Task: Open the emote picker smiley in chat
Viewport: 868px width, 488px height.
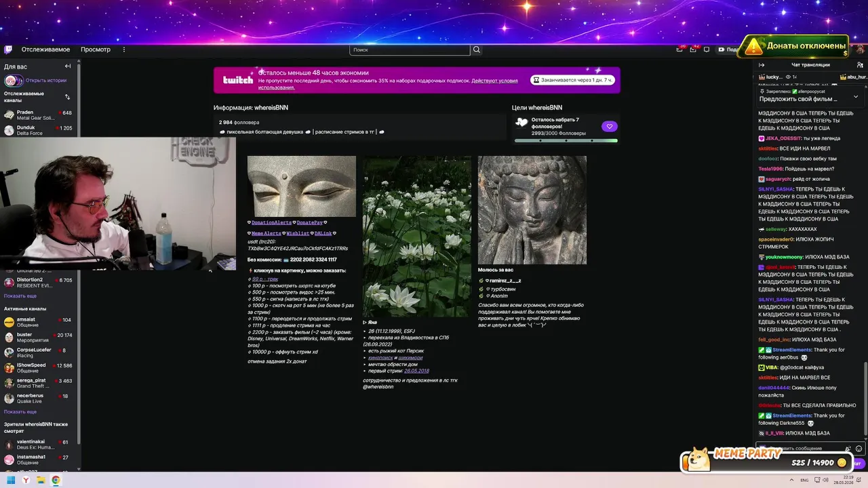Action: [x=859, y=449]
